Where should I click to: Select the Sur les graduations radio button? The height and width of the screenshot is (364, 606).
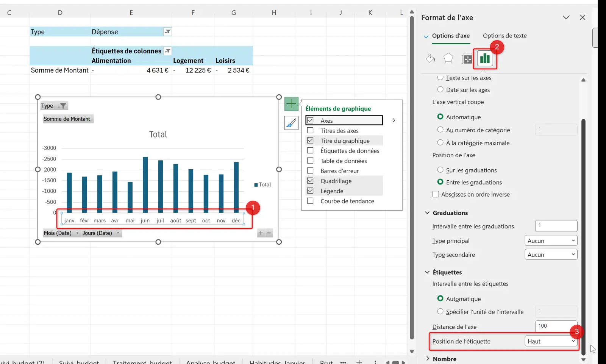click(440, 170)
